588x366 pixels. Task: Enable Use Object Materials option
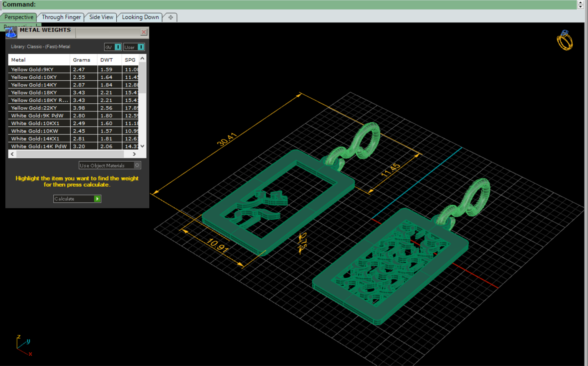pos(137,166)
